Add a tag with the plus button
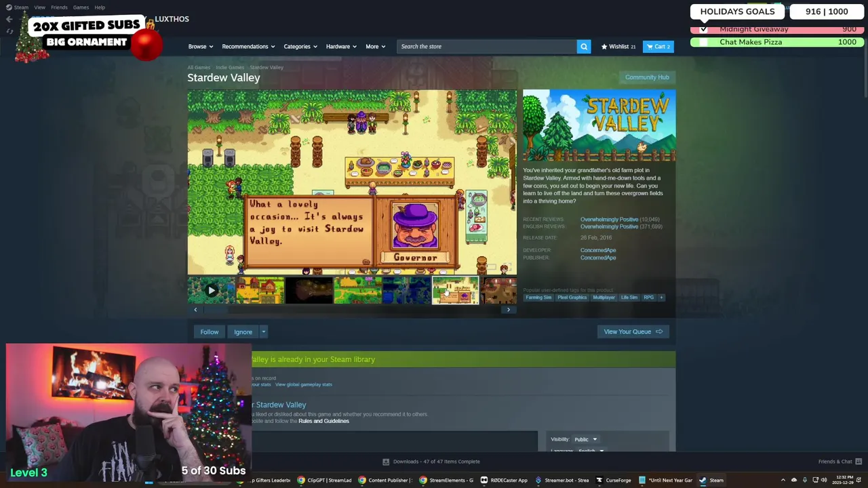 [x=661, y=298]
